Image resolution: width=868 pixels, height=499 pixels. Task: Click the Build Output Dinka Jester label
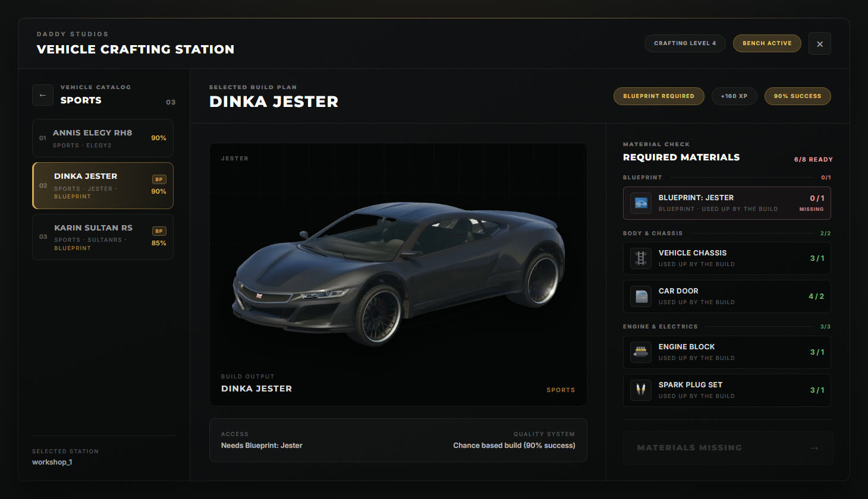256,389
